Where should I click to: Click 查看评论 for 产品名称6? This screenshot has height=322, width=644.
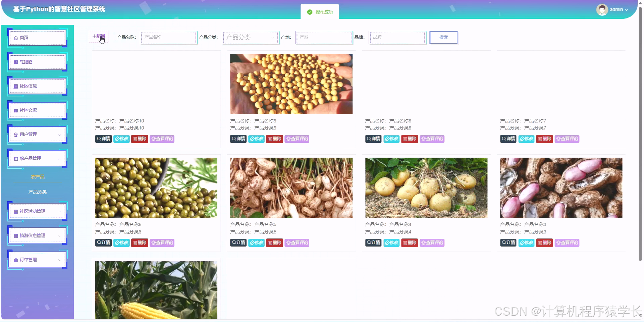(162, 243)
